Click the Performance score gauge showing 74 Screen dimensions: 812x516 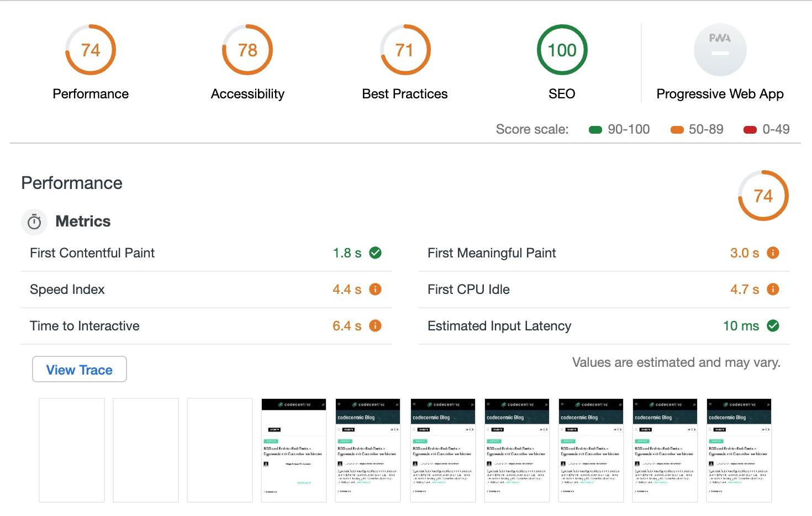point(91,50)
